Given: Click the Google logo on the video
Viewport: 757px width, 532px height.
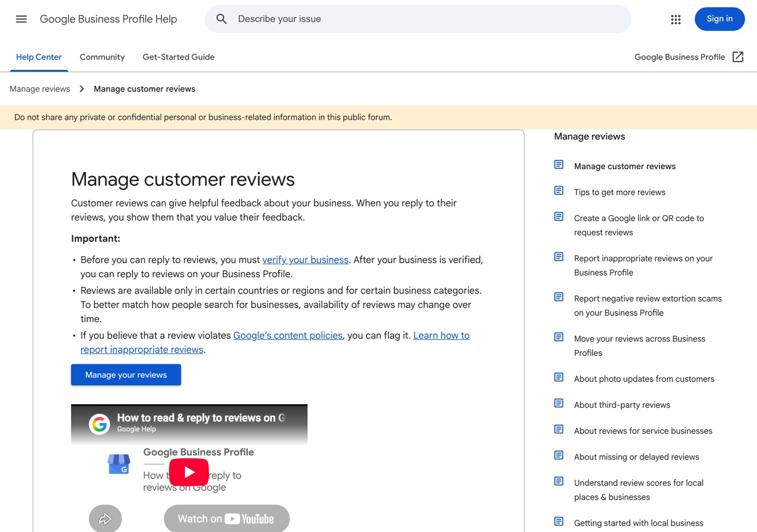Looking at the screenshot, I should pos(99,424).
